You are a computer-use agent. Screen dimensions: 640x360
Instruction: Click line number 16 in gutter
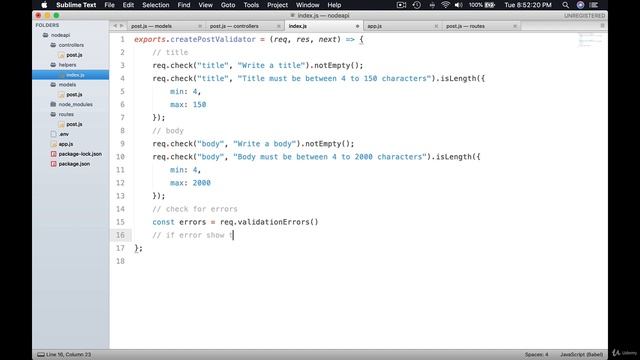[x=120, y=235]
